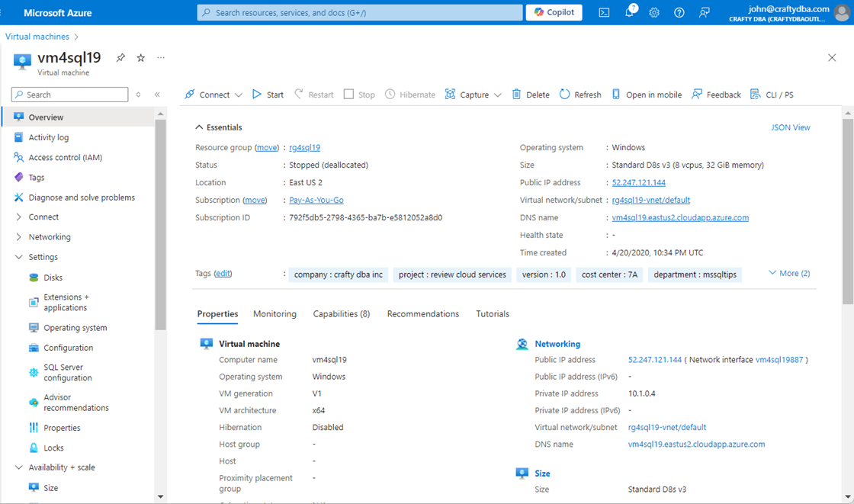854x504 pixels.
Task: Open Disks in the Settings menu
Action: pyautogui.click(x=53, y=278)
